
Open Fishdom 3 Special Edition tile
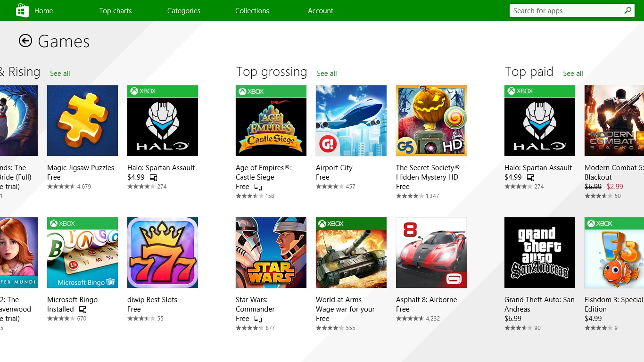tap(614, 253)
